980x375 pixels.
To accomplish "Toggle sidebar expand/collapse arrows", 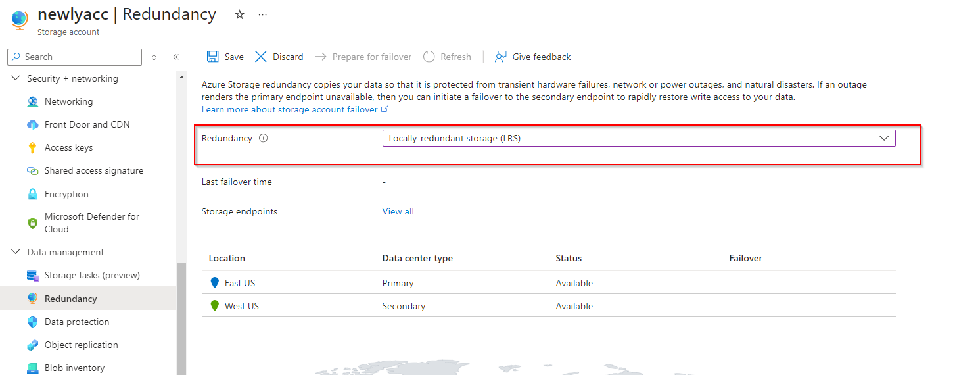I will pos(154,57).
